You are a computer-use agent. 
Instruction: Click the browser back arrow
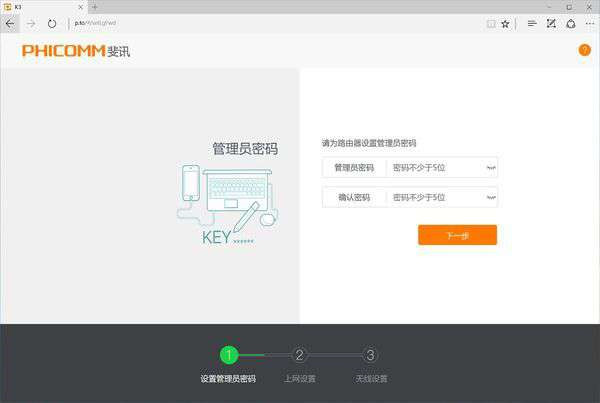10,23
